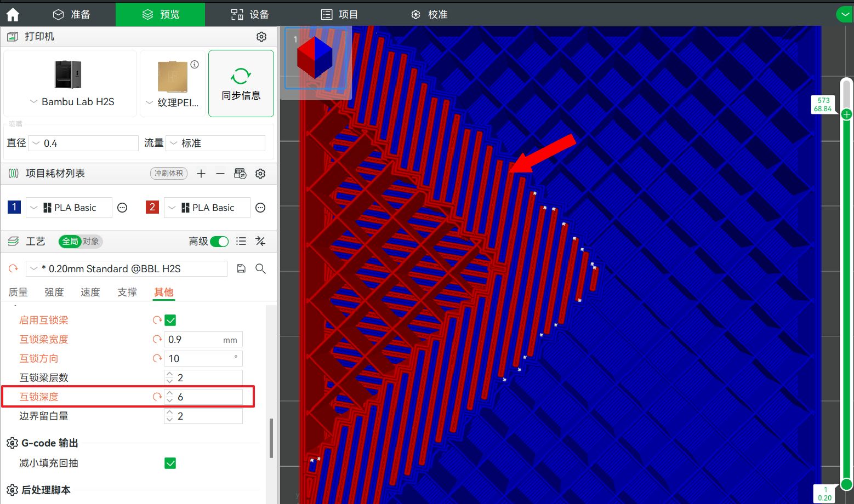Reset 启用互锁梁 to default value

[157, 320]
